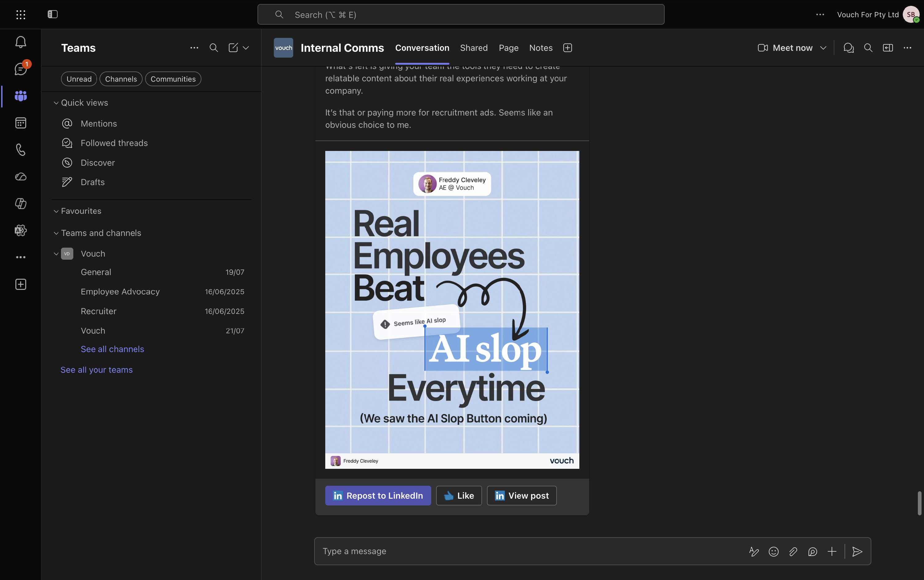Open the gear-shaped app icon in rail
The width and height of the screenshot is (924, 580).
[21, 230]
